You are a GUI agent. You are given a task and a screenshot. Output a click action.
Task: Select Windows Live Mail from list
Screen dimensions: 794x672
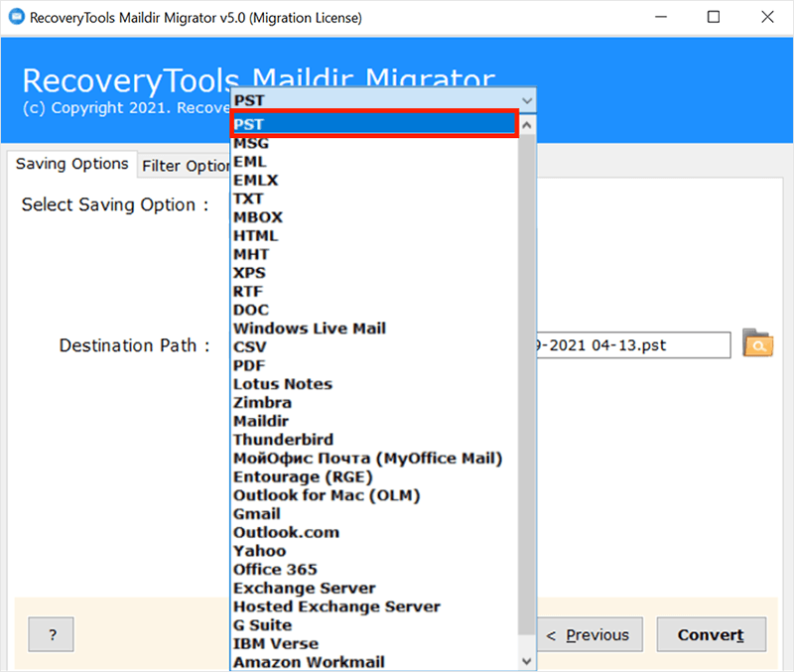click(x=309, y=329)
